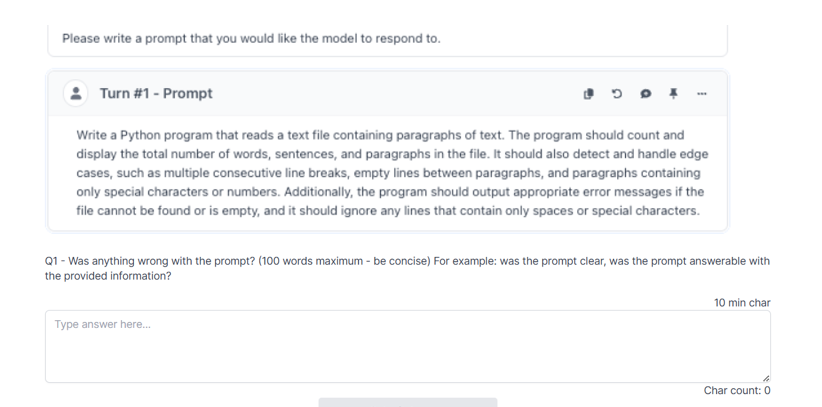This screenshot has height=407, width=822.
Task: Click inside the 'Type answer here...' text box
Action: point(408,346)
